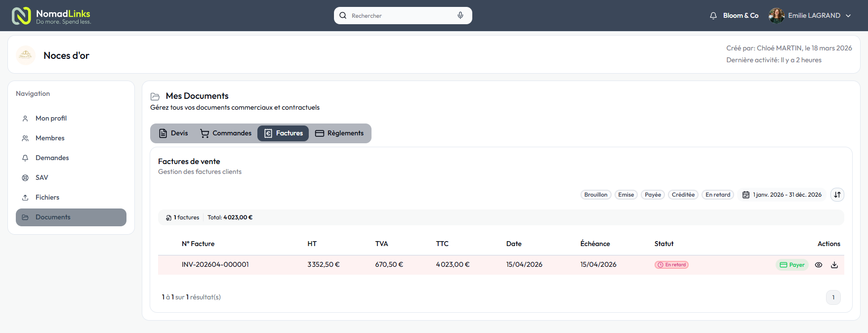Click the HT column header

[312, 244]
